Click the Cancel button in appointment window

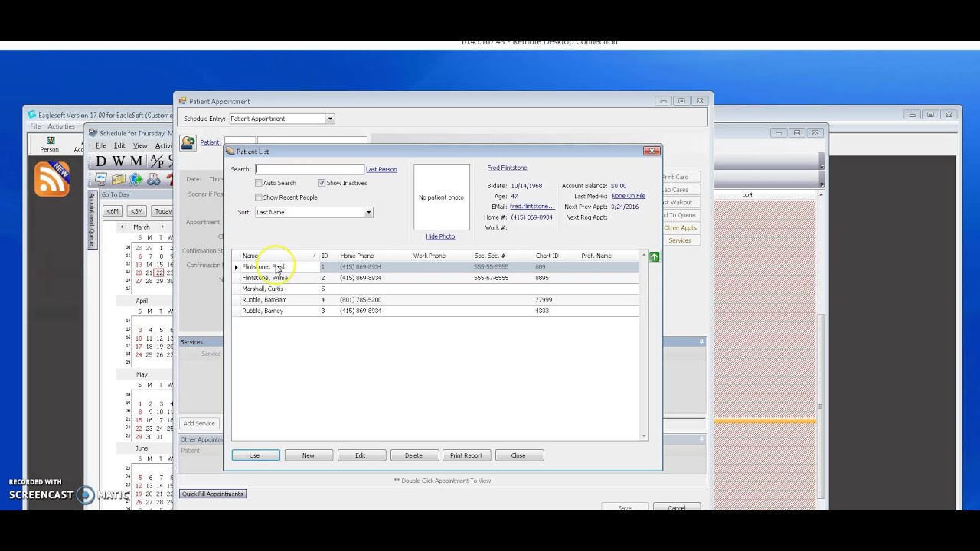click(676, 508)
